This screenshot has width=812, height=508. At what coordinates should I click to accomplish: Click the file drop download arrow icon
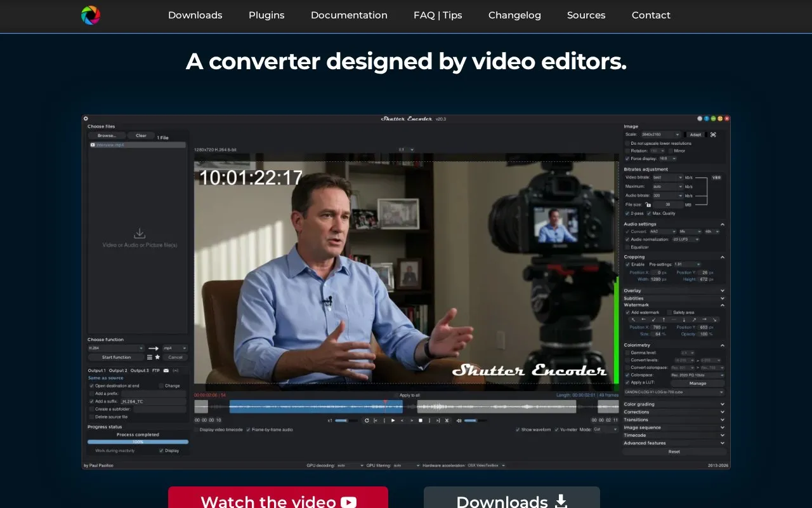click(140, 234)
